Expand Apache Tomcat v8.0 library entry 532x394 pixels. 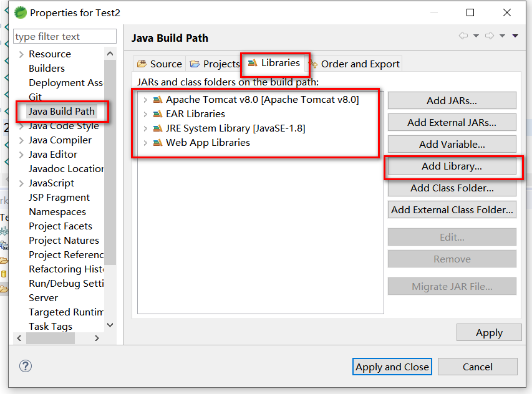pos(145,100)
